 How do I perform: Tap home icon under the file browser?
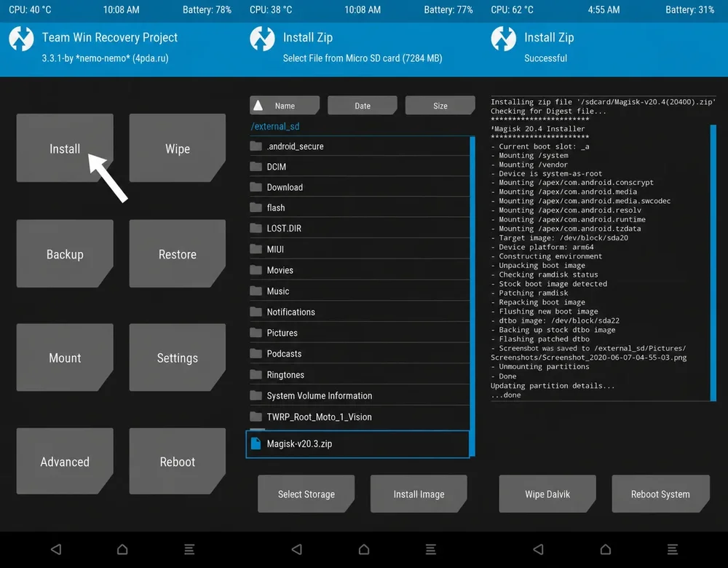tap(364, 549)
